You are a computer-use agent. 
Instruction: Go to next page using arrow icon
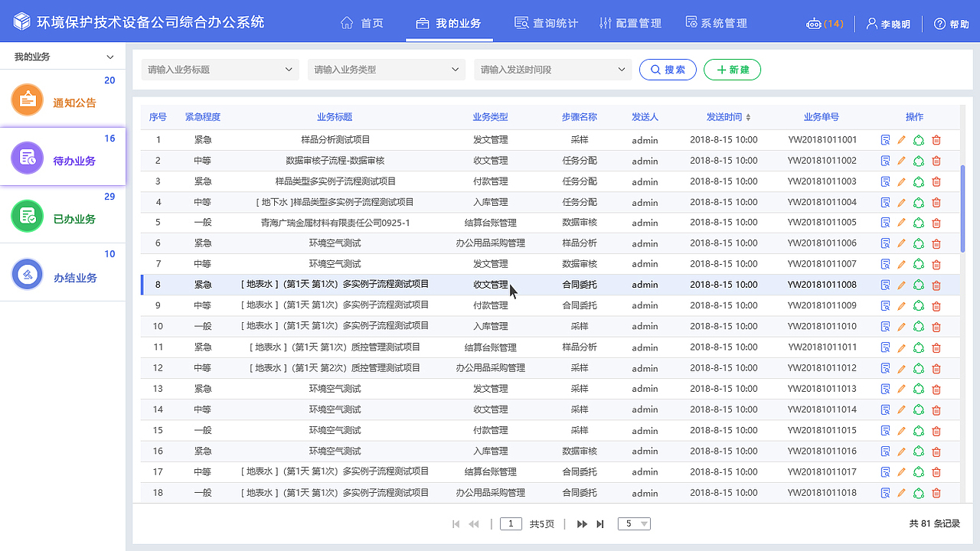click(x=581, y=523)
